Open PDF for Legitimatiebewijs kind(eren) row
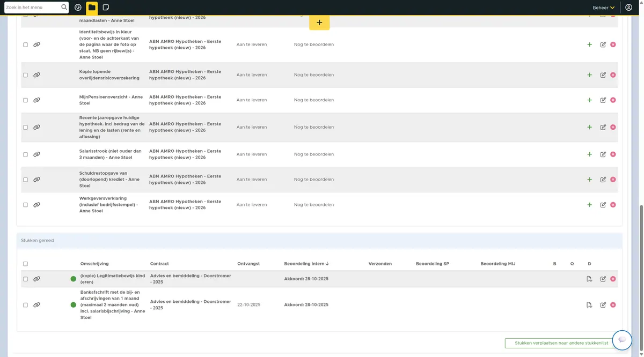 pos(589,279)
